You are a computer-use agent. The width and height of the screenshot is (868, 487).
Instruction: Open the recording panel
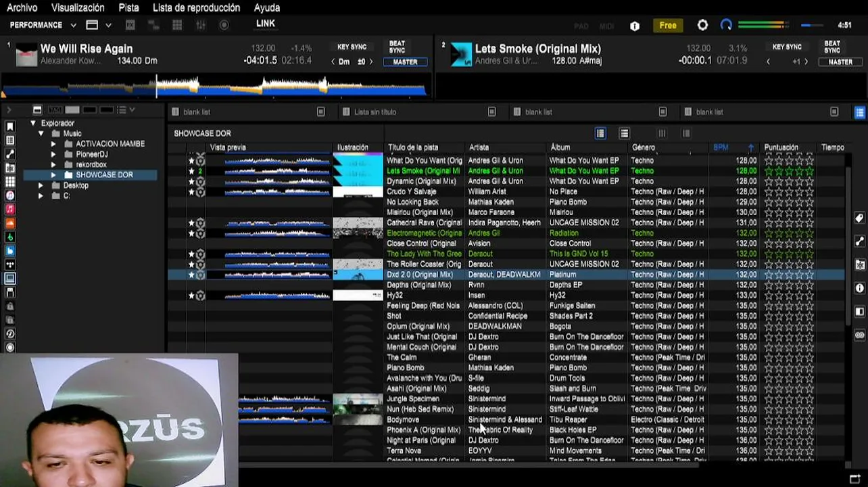pyautogui.click(x=224, y=25)
